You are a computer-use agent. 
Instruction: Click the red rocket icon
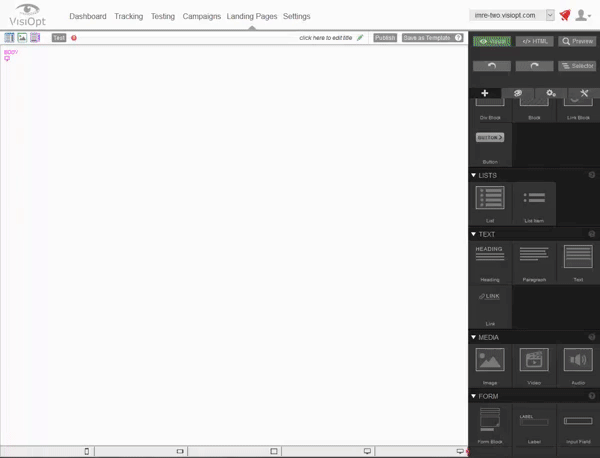[565, 16]
